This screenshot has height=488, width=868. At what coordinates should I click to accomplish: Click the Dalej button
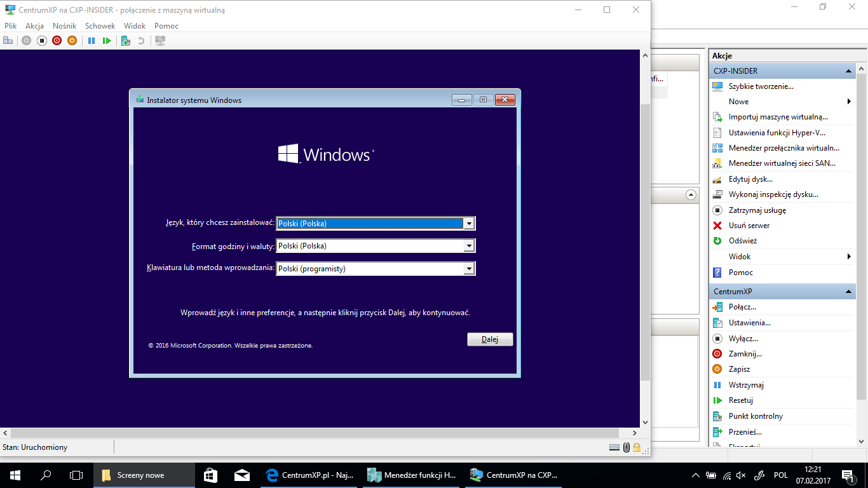tap(490, 339)
